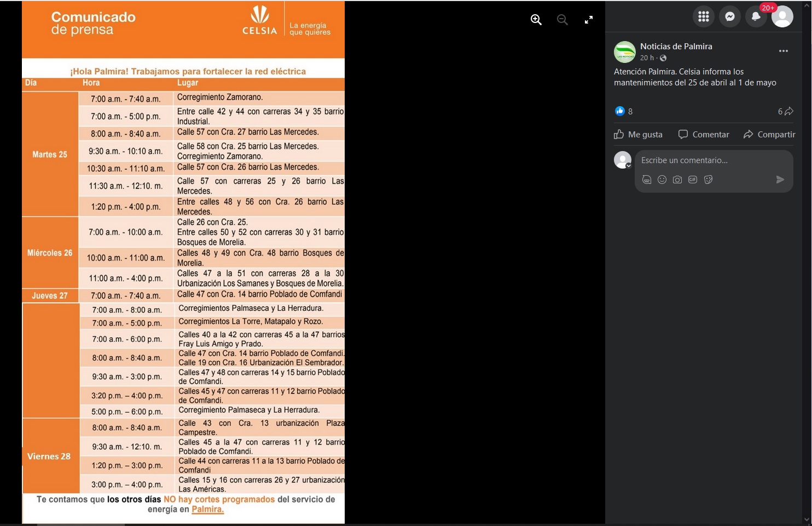812x526 pixels.
Task: Click the Jueves 27 day cell
Action: click(50, 296)
